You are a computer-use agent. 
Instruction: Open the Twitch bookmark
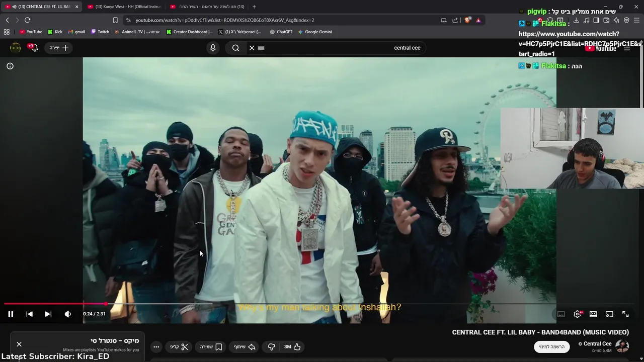[x=100, y=32]
